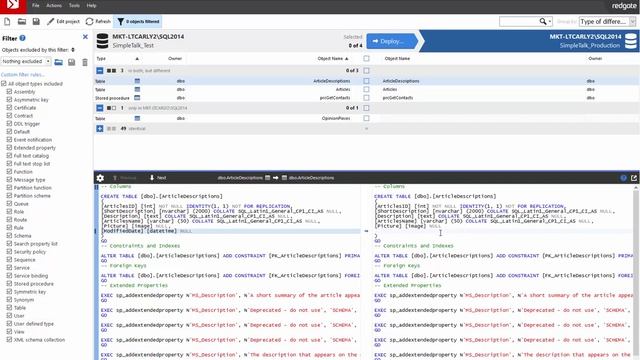Check the ArticleDescriptions row checkbox
This screenshot has width=640, height=360.
(x=367, y=81)
